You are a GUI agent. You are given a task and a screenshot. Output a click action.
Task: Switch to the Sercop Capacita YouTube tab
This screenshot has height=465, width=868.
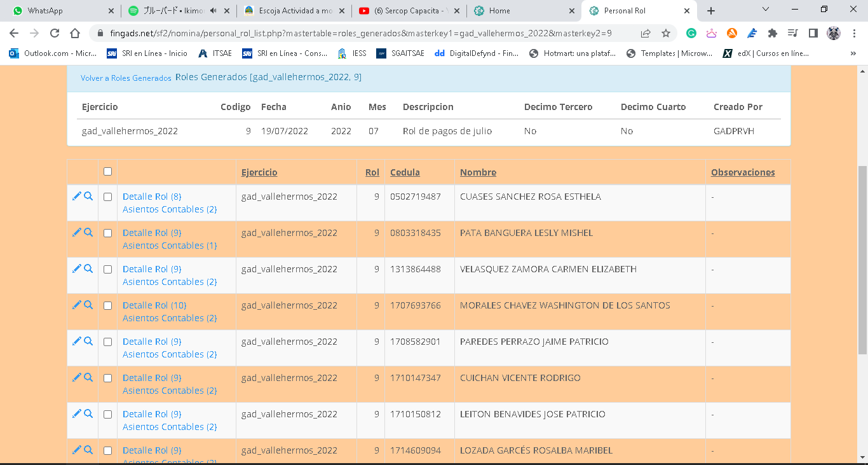[x=408, y=11]
